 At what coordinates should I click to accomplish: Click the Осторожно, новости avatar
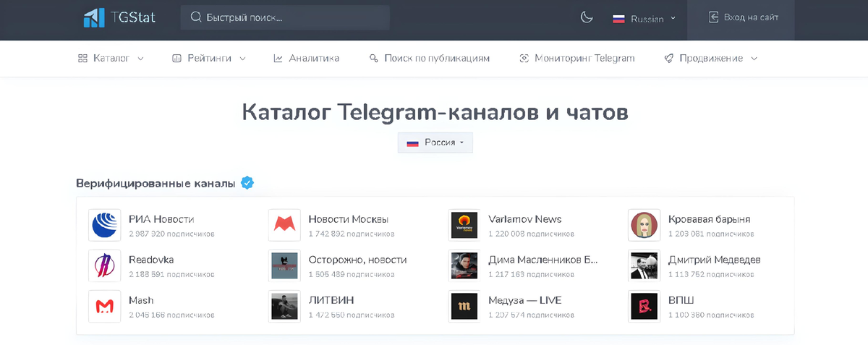coord(284,265)
